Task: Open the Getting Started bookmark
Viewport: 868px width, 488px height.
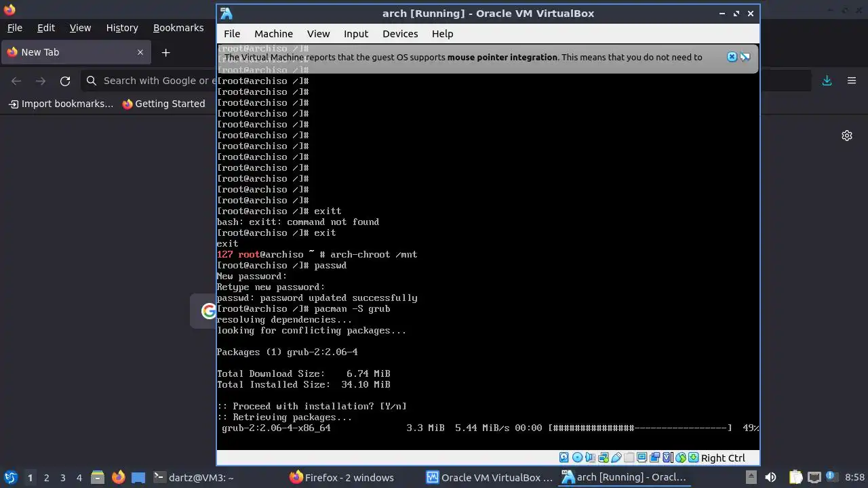Action: (x=163, y=104)
